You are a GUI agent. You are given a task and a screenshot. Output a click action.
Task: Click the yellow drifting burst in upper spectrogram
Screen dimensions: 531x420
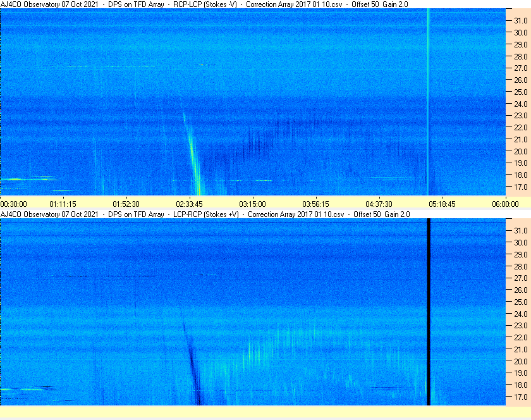click(x=192, y=154)
